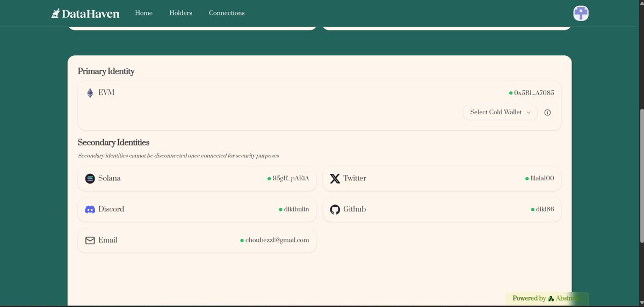Click the Solana logo icon
Screen dimensions: 644x307
(x=90, y=179)
